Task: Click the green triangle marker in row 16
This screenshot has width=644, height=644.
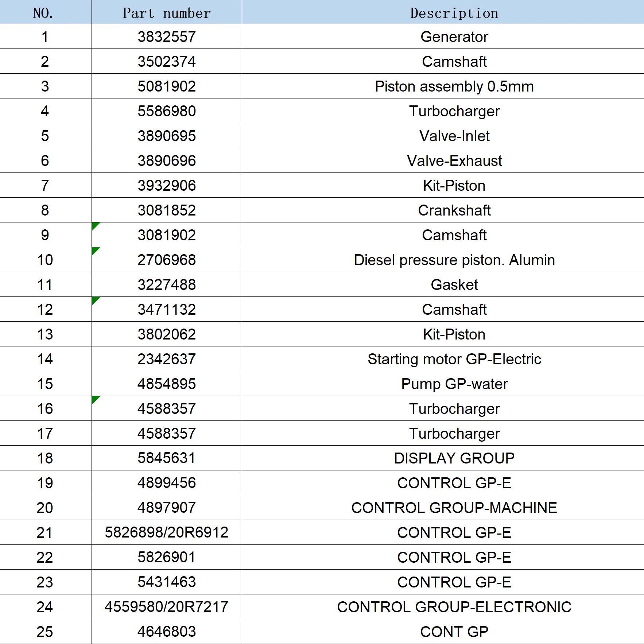Action: pos(95,399)
